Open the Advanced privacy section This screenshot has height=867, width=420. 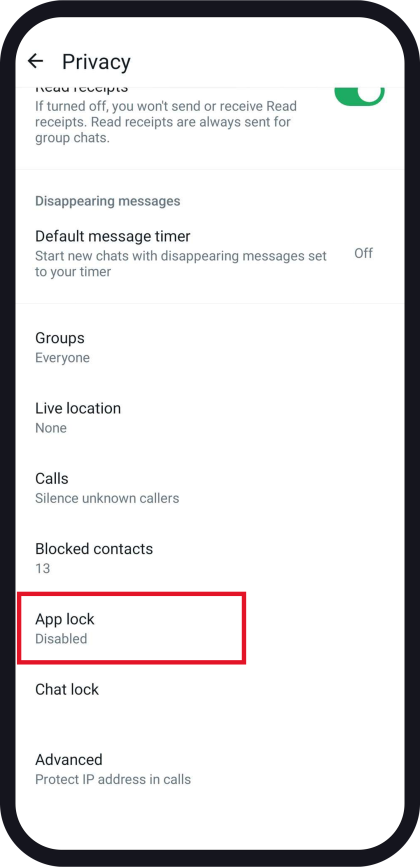coord(210,769)
